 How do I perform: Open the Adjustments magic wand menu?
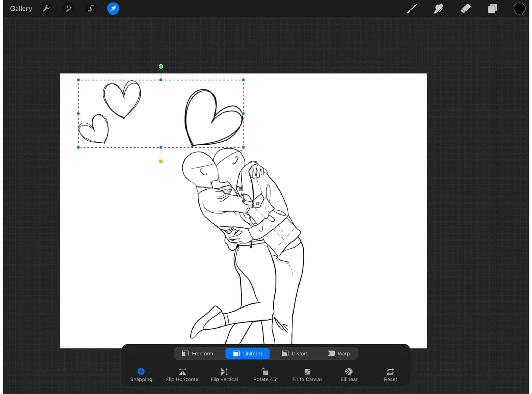69,9
